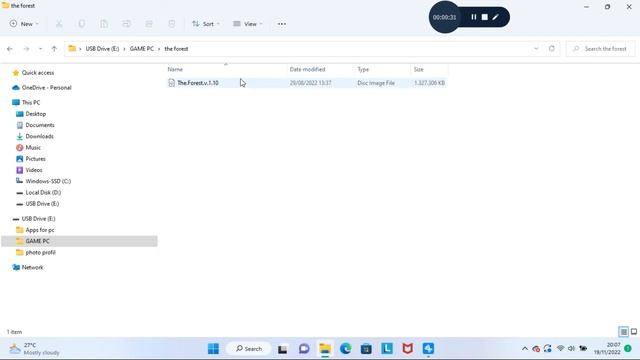Open Chat app on taskbar
Screen dimensions: 640x360
[304, 349]
